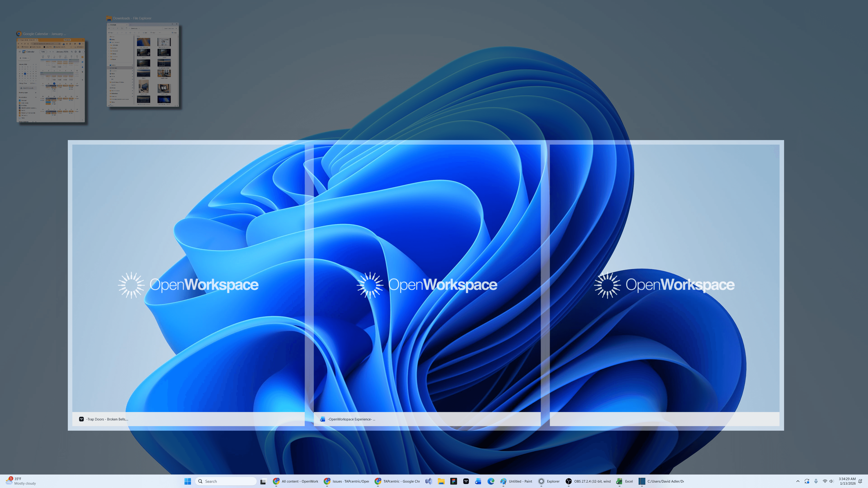868x488 pixels.
Task: Launch OBS 27.2.4 from the taskbar
Action: [568, 481]
